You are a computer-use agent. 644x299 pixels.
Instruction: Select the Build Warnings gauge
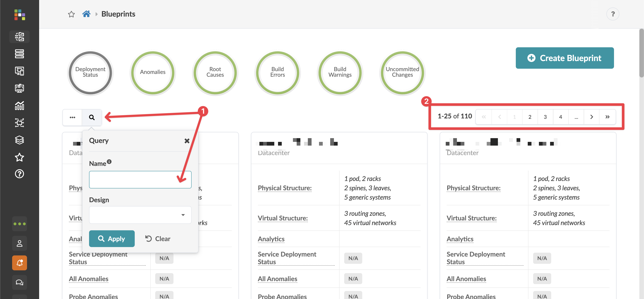click(340, 73)
